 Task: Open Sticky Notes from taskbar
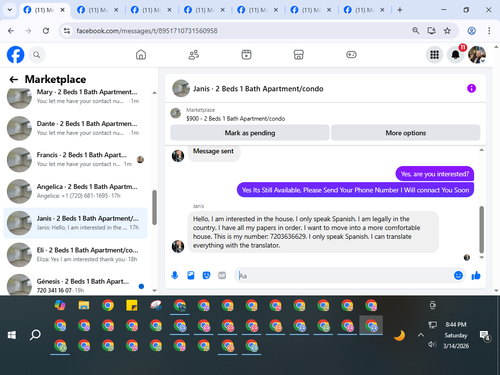(132, 305)
